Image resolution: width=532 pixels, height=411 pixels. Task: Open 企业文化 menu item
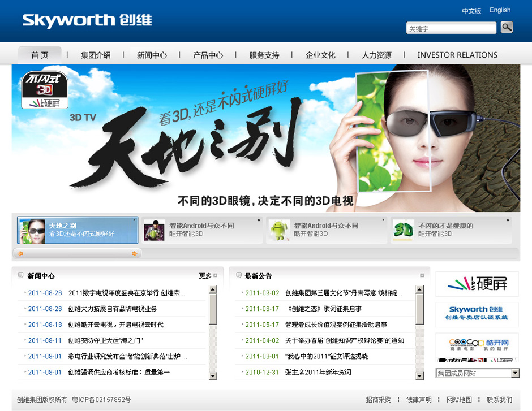(x=320, y=55)
